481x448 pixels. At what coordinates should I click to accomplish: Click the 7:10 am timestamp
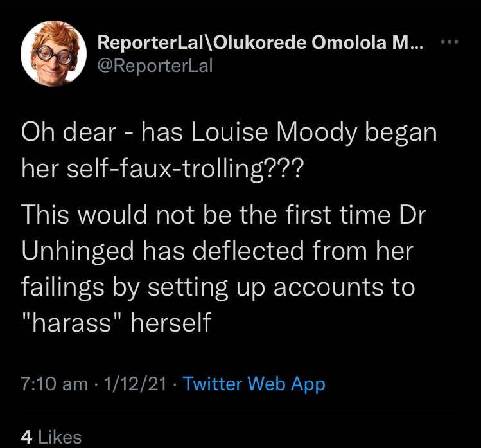tap(54, 384)
